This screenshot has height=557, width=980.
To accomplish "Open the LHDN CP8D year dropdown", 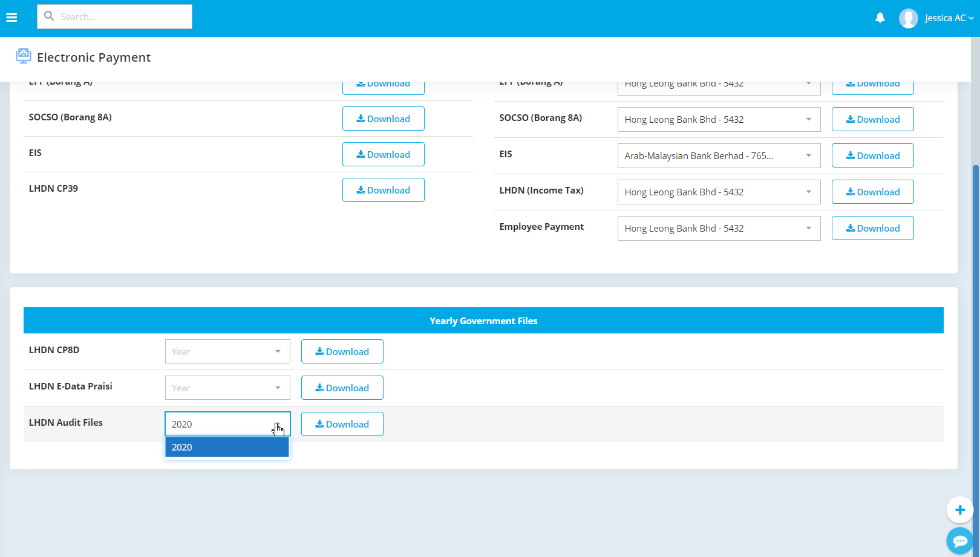I will [227, 351].
